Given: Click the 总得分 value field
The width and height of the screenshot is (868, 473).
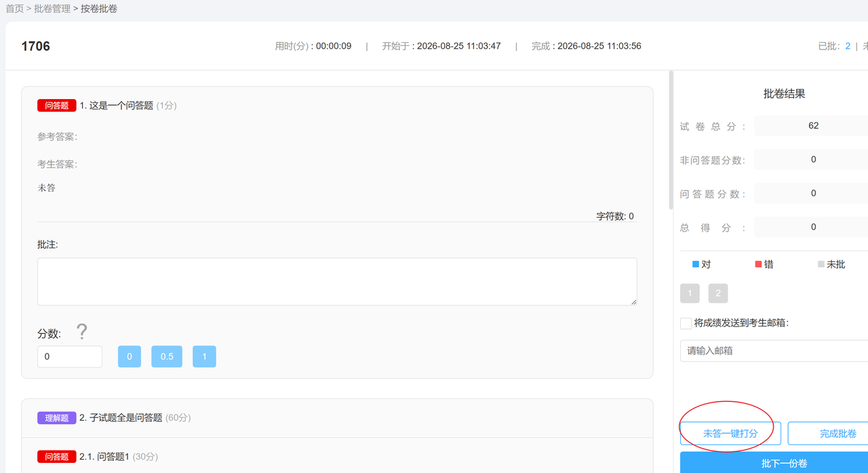Looking at the screenshot, I should pyautogui.click(x=811, y=227).
